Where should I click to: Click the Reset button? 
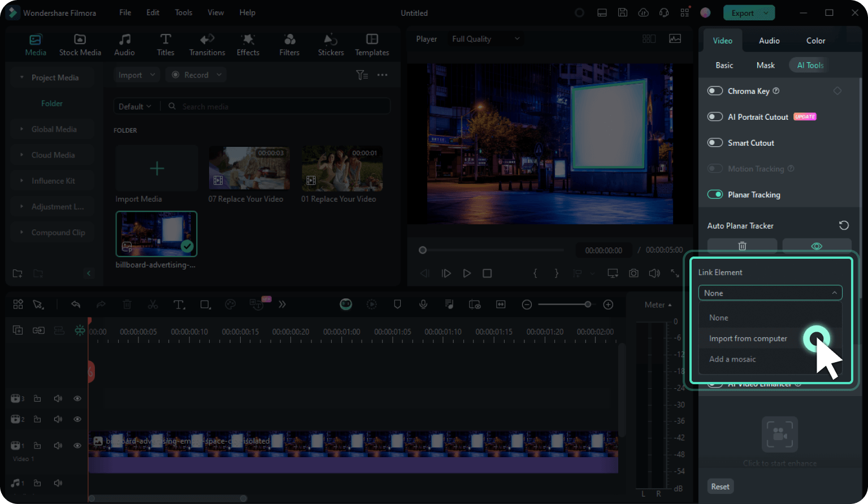720,486
